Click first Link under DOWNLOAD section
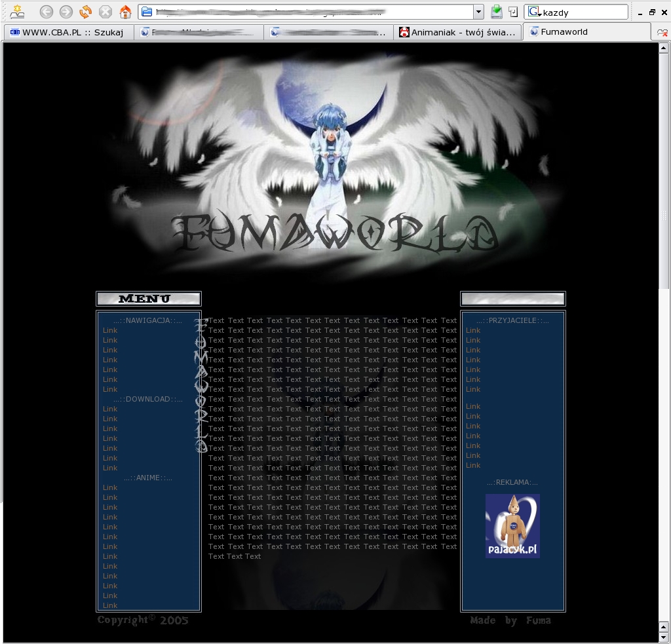 click(109, 409)
